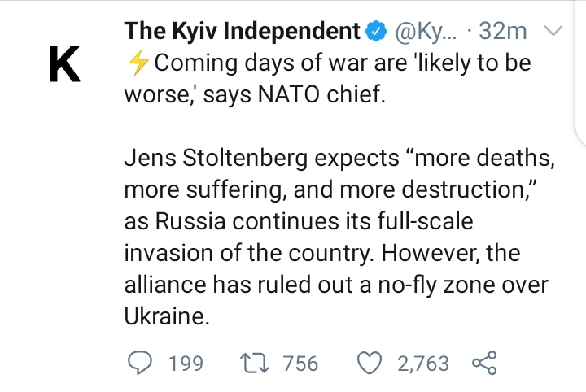The image size is (586, 392).
Task: Open the K profile avatar
Action: pyautogui.click(x=64, y=64)
